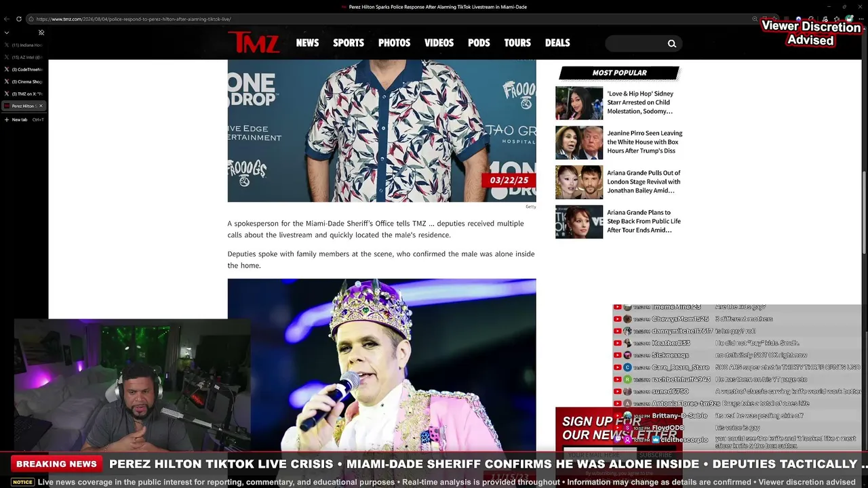The image size is (868, 488).
Task: Open the SPORTS section in TMZ navigation
Action: pos(349,43)
